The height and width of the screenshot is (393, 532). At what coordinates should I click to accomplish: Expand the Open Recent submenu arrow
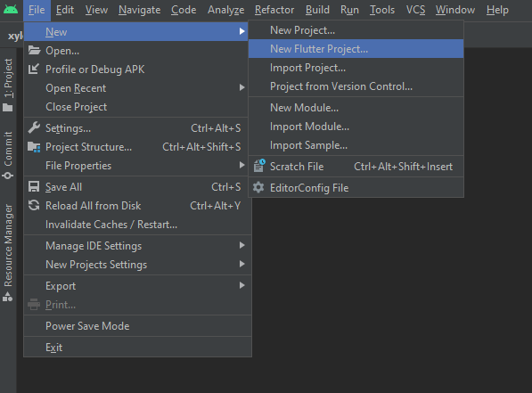(241, 87)
